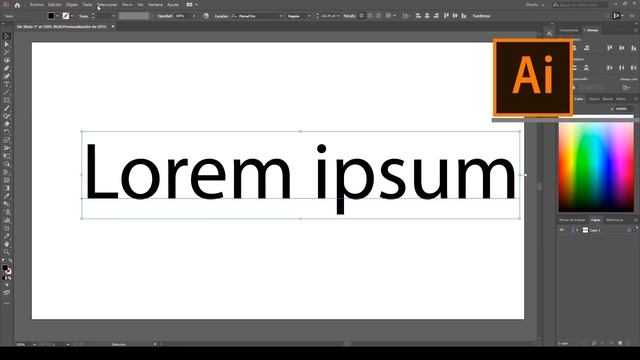Open the Align To dropdown in the Alinear panel

point(627,87)
